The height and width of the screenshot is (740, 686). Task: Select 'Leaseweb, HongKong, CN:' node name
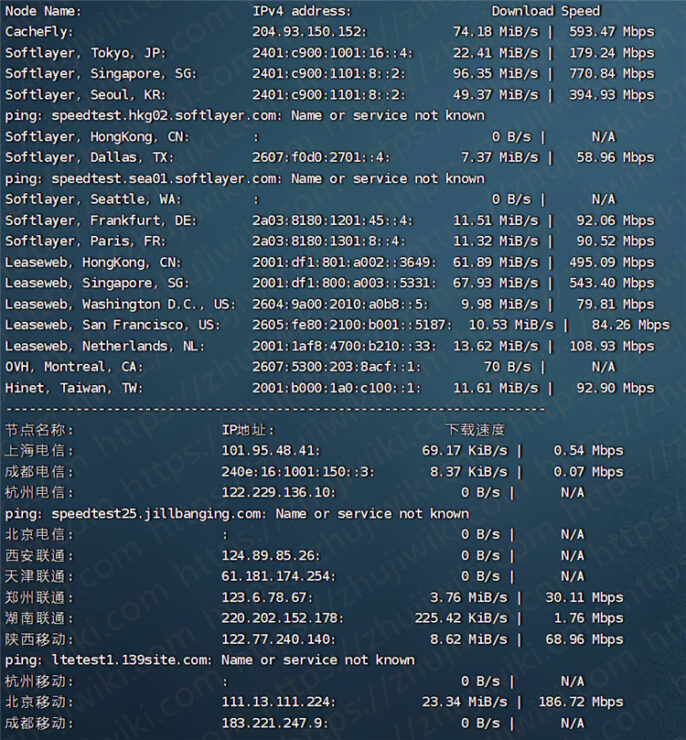pyautogui.click(x=93, y=262)
